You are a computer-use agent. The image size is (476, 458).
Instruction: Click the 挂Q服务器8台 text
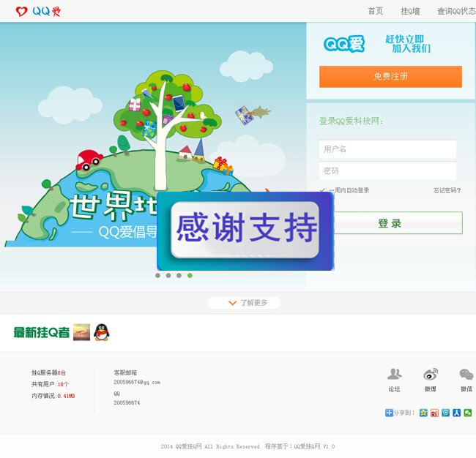point(48,373)
